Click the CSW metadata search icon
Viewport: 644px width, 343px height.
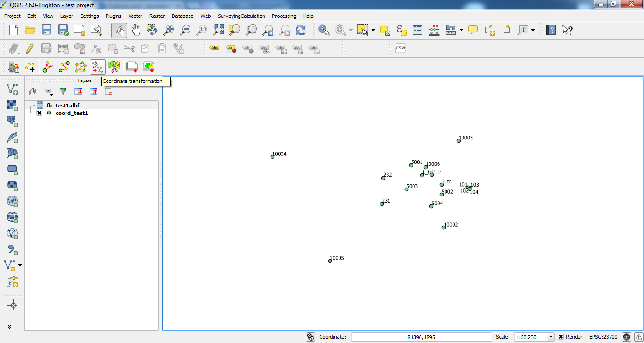pyautogui.click(x=400, y=48)
